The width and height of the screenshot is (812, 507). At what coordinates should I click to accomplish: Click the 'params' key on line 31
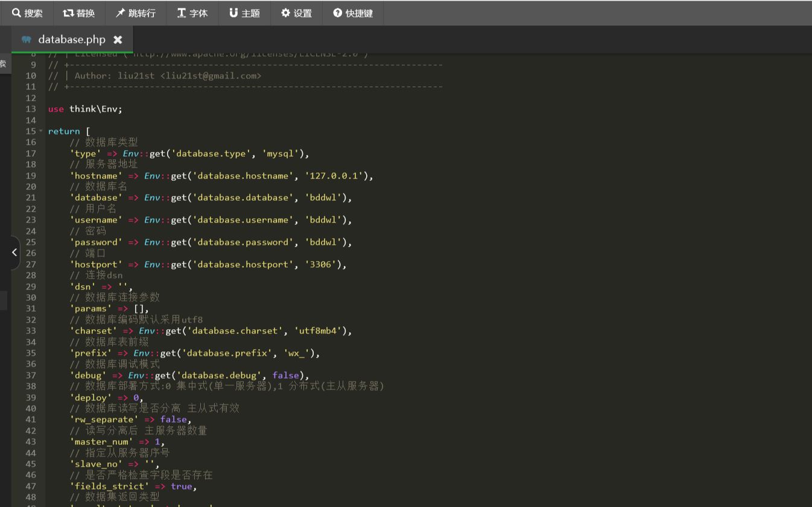pos(90,309)
